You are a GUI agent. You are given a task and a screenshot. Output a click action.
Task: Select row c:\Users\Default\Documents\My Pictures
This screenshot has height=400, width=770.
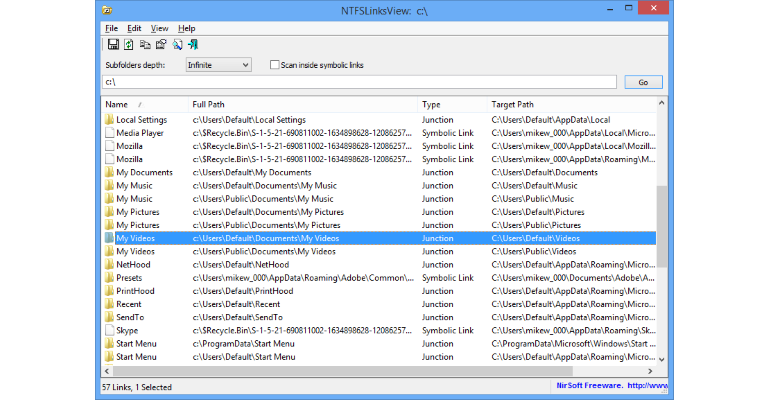point(379,212)
